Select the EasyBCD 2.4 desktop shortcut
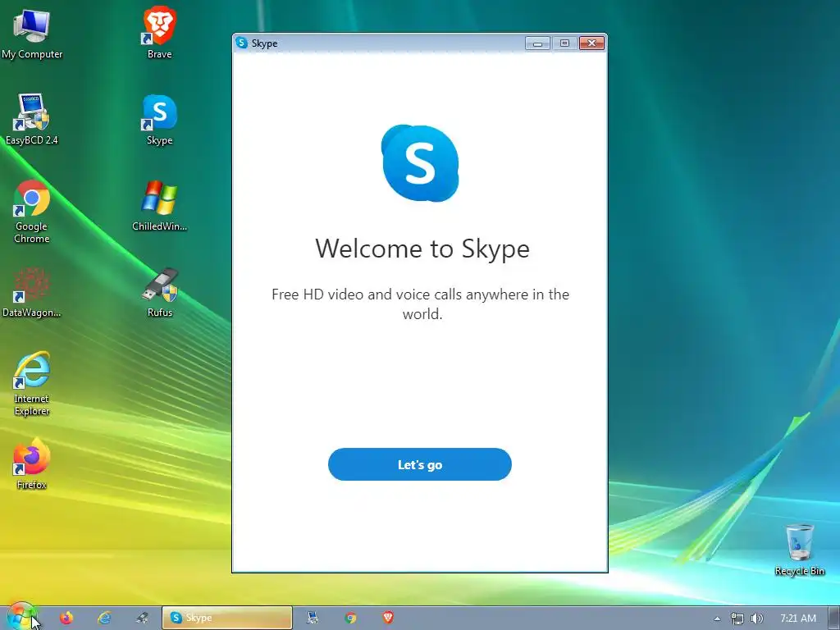The image size is (840, 630). (32, 120)
